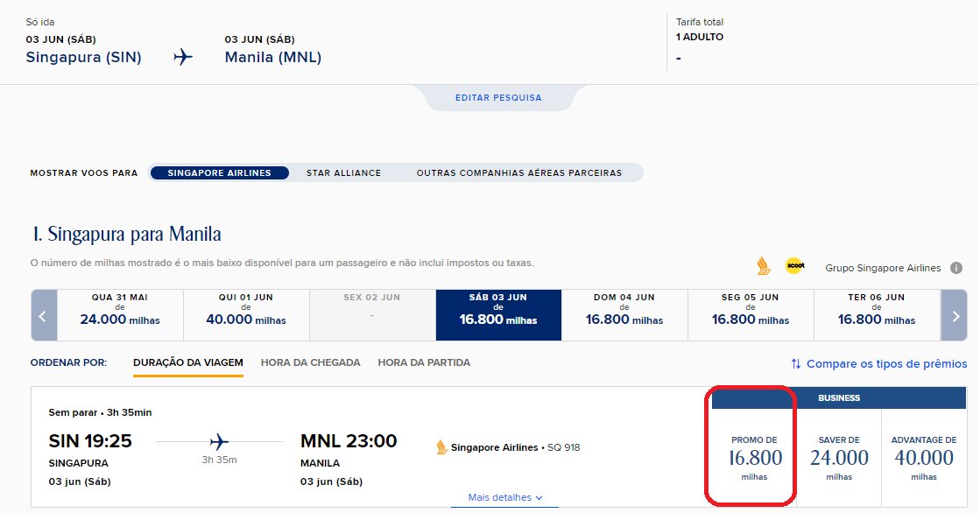The width and height of the screenshot is (980, 513).
Task: Click the next dates arrow in date carousel
Action: (x=955, y=315)
